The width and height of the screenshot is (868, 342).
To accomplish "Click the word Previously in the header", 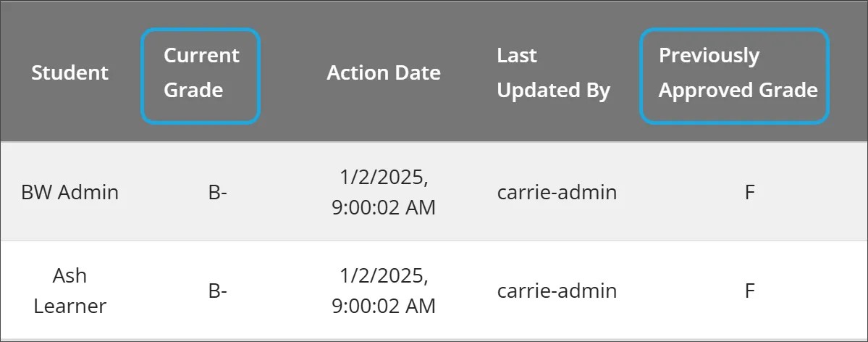I will 709,56.
